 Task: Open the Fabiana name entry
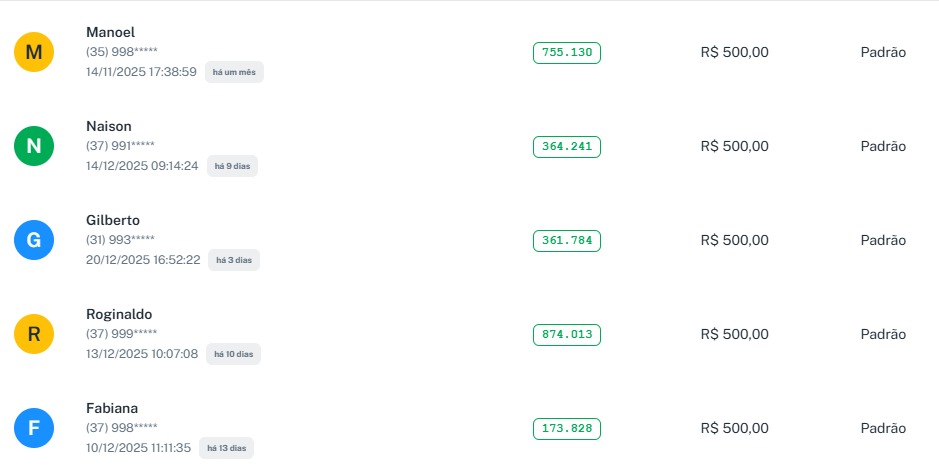click(112, 408)
